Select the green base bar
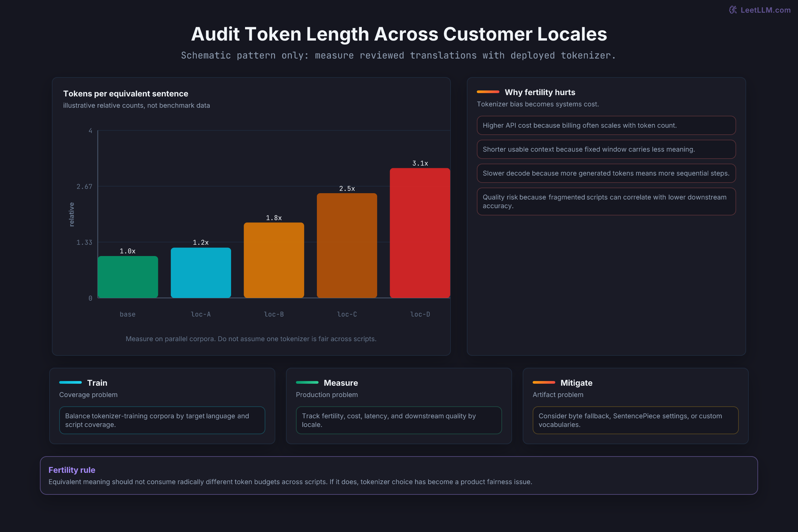This screenshot has height=532, width=798. pos(128,277)
